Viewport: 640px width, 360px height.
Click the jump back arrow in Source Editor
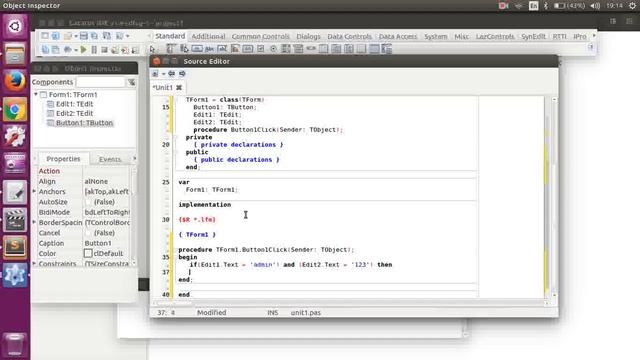click(x=171, y=74)
